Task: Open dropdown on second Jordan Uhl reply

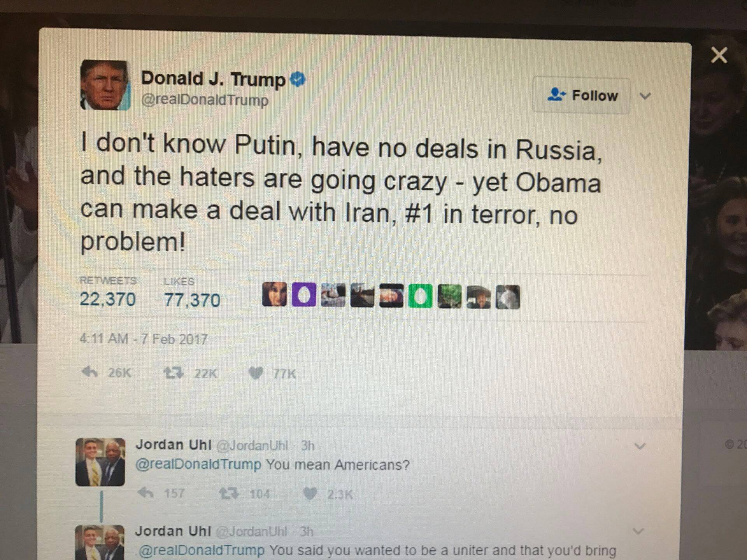Action: [x=638, y=531]
